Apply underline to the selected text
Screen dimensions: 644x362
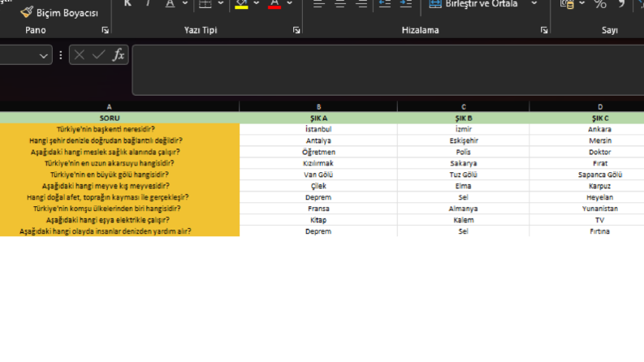170,4
